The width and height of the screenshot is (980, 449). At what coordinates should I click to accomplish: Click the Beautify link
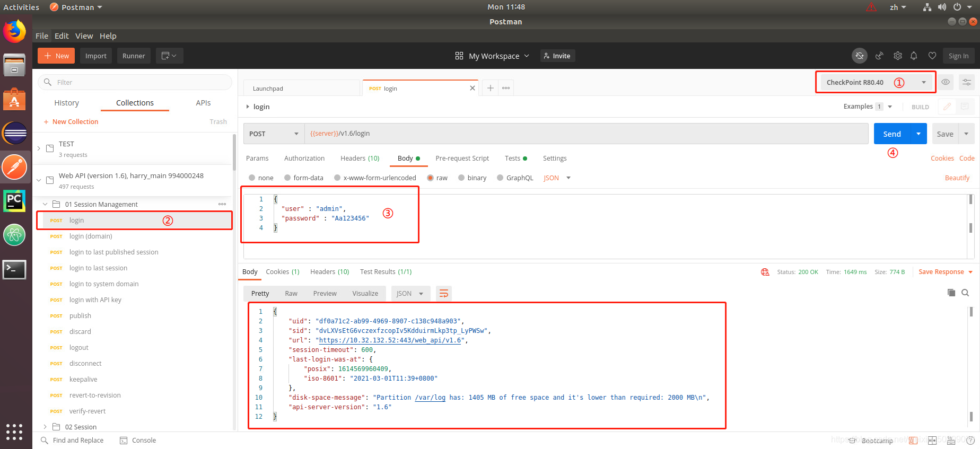coord(957,178)
